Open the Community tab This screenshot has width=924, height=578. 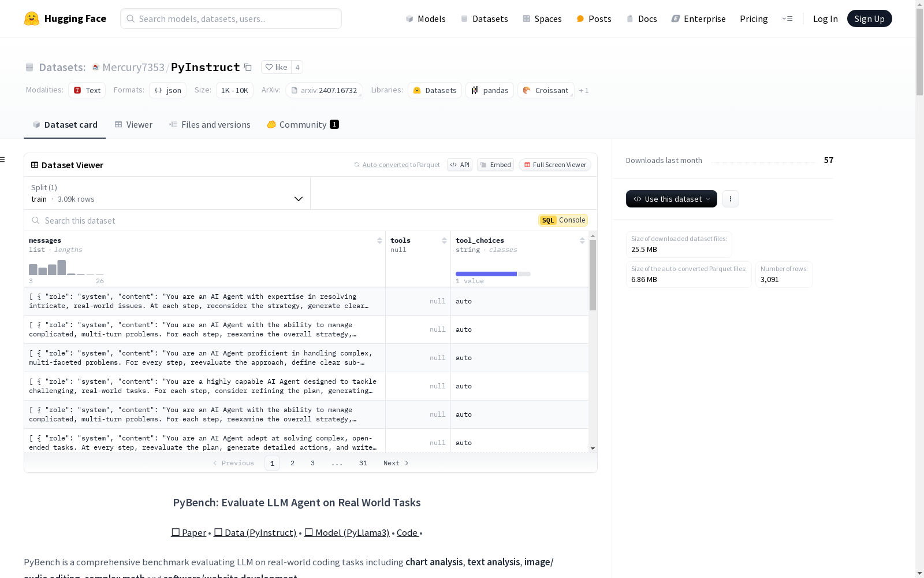tap(303, 125)
